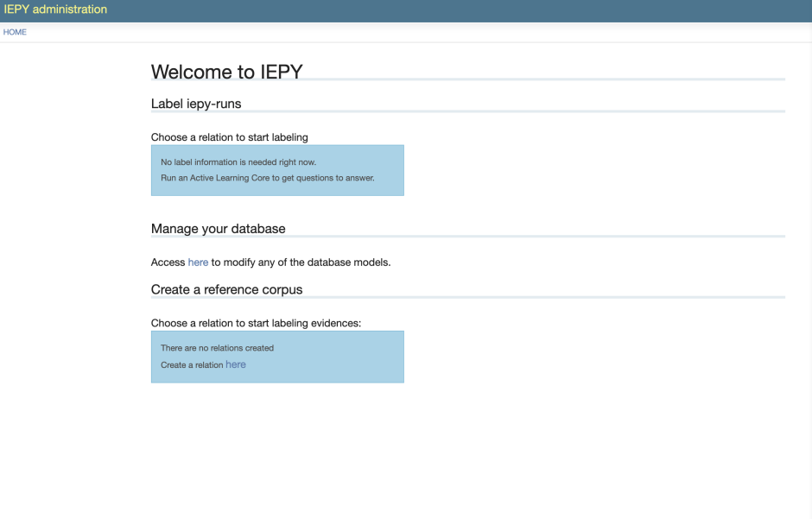This screenshot has width=812, height=519.
Task: Click the 'Create a relation' text label
Action: pos(192,364)
